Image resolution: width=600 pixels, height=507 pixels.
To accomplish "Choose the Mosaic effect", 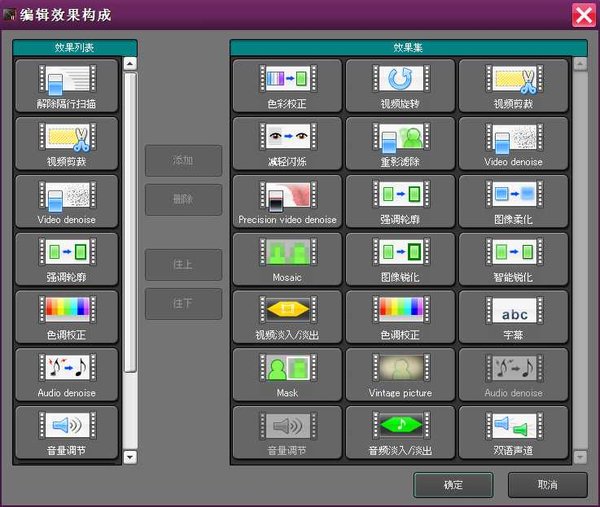I will (x=287, y=259).
